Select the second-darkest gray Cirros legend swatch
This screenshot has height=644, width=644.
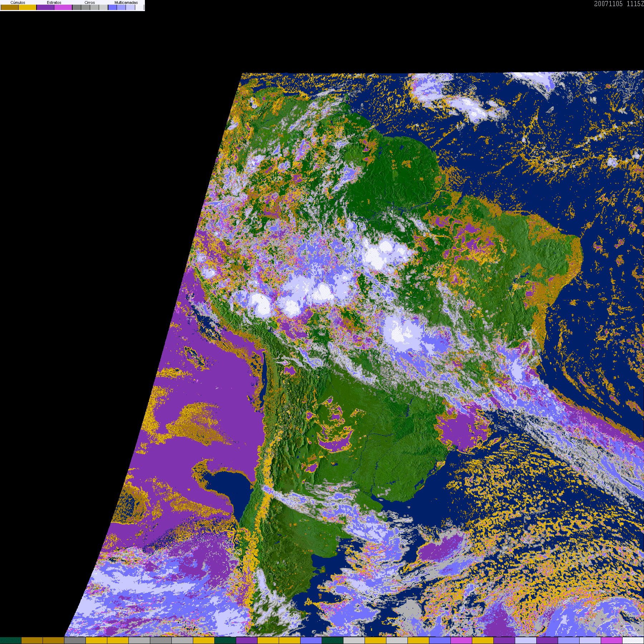click(86, 7)
